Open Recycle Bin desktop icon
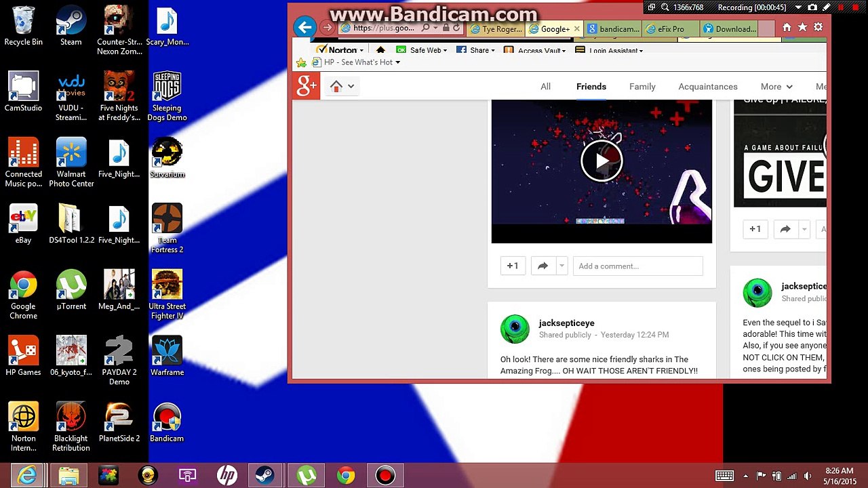This screenshot has width=868, height=488. [23, 26]
